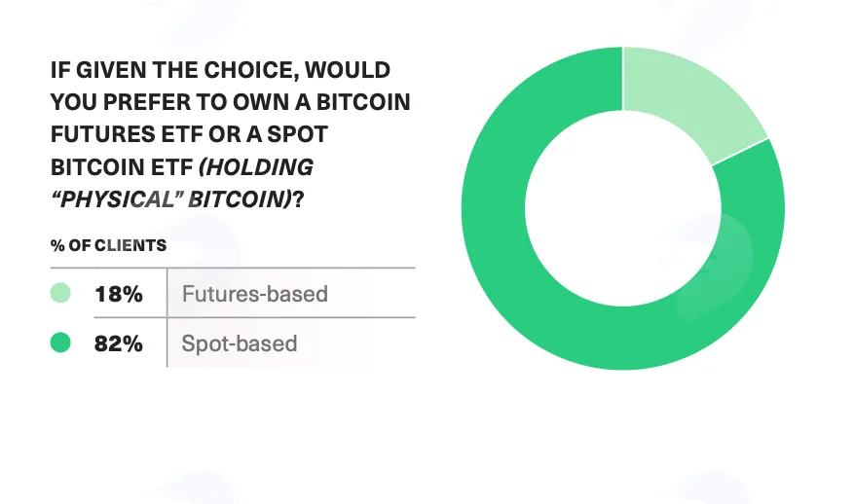Select the 18% value in the legend
855x504 pixels.
(x=119, y=294)
